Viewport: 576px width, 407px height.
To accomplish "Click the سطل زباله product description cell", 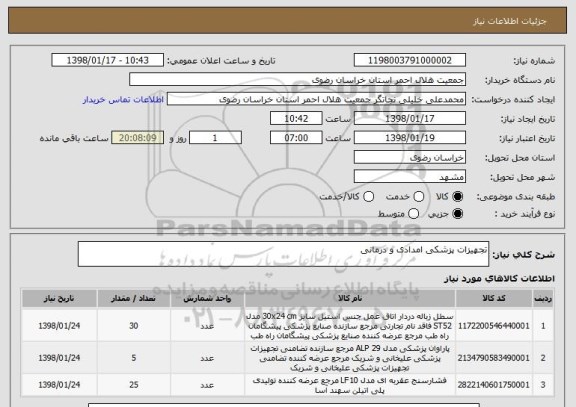I will coord(350,326).
